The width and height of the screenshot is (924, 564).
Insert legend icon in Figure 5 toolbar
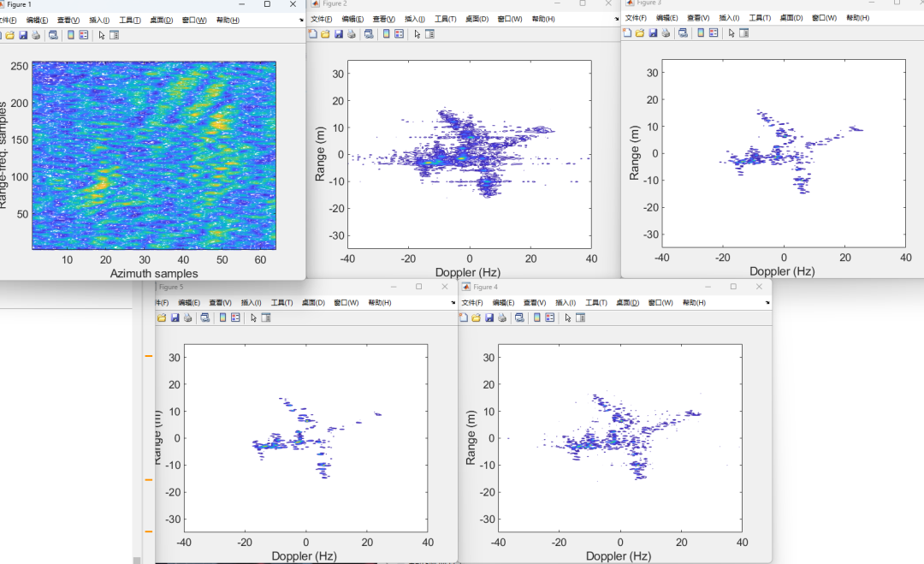[236, 318]
